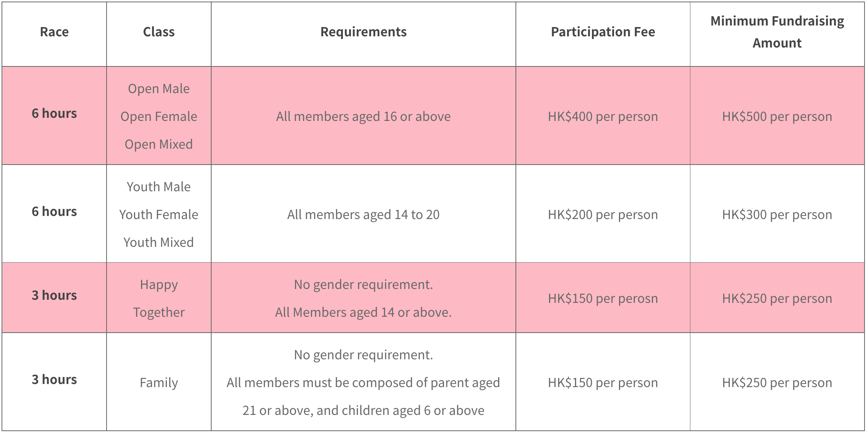Click the Open Female class text
Screen dimensions: 868x435
point(159,117)
